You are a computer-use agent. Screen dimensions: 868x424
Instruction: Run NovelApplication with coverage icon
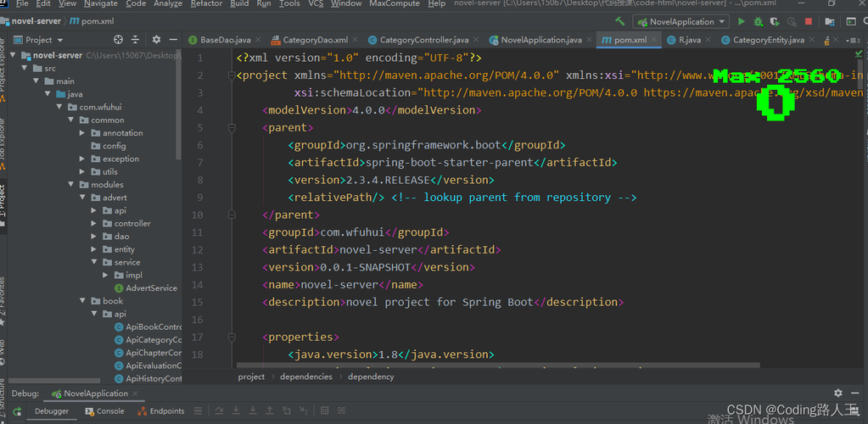click(775, 21)
